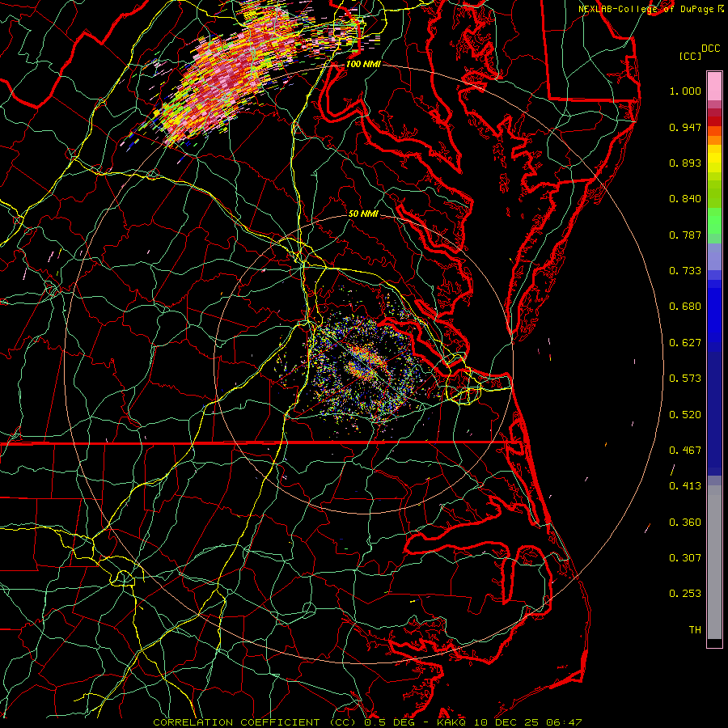This screenshot has height=728, width=728.
Task: Select the 0.893 legend value
Action: 685,163
